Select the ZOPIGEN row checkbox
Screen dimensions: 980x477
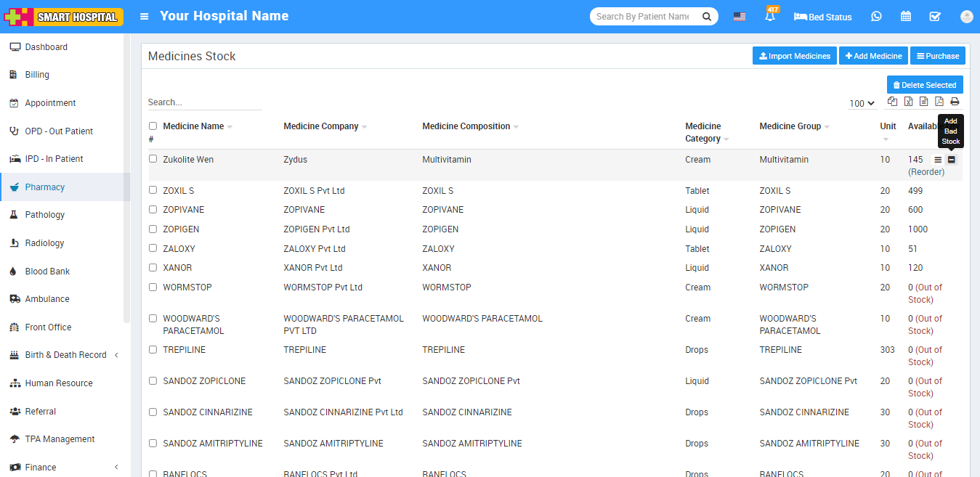[153, 229]
